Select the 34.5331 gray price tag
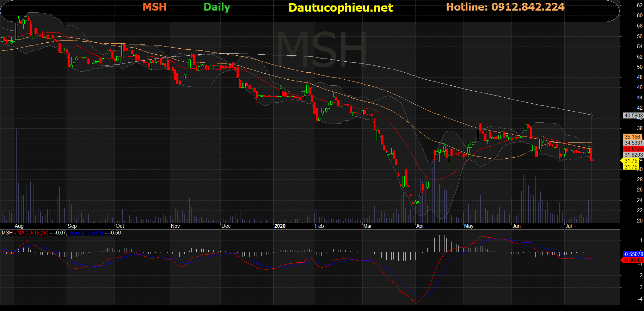Viewport: 644px width, 311px height. [633, 143]
